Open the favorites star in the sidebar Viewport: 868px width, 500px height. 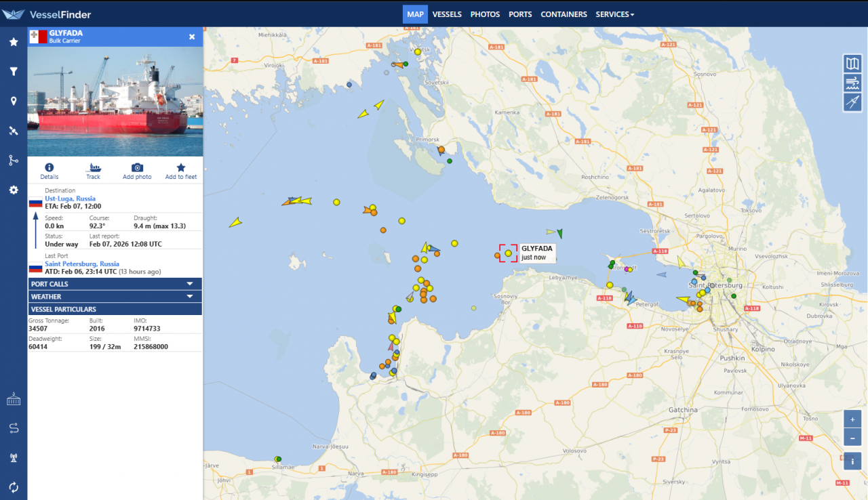(14, 42)
